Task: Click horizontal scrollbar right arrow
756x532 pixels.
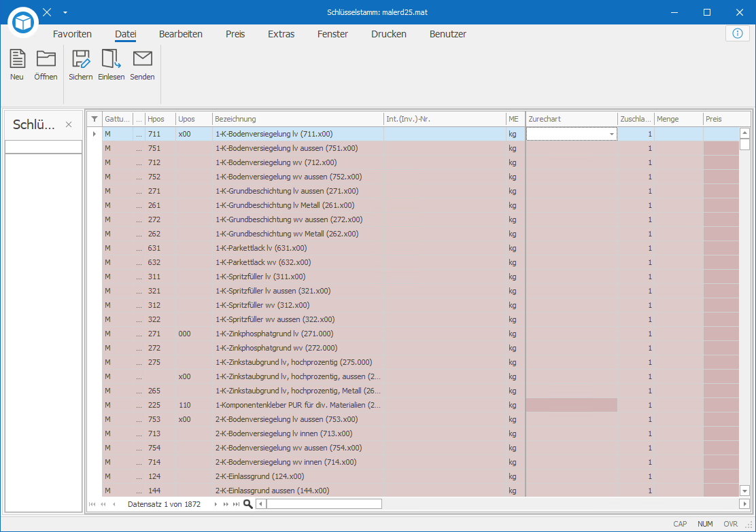Action: [x=744, y=504]
